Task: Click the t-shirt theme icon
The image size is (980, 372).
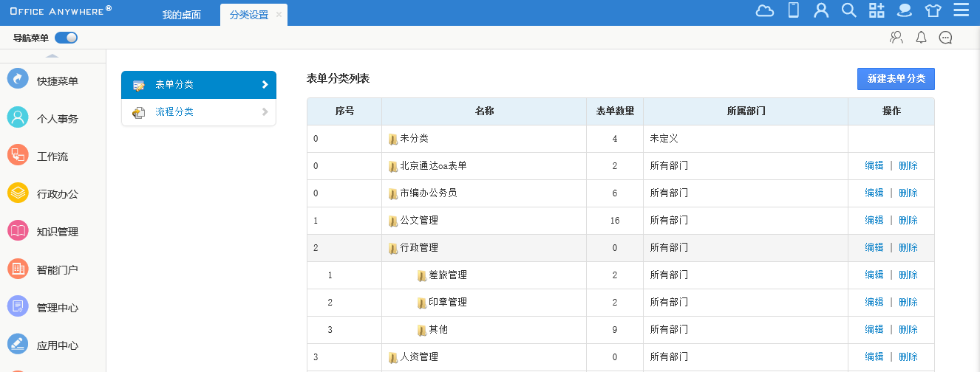Action: point(933,10)
